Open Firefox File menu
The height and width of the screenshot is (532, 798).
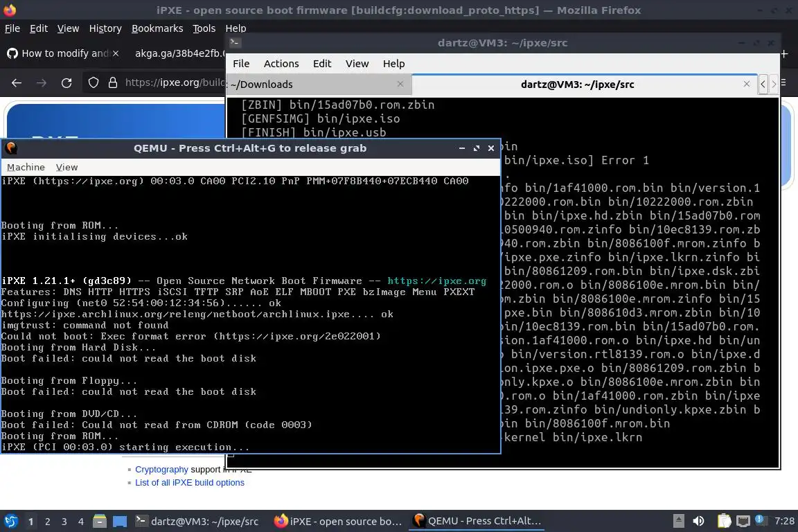click(12, 28)
